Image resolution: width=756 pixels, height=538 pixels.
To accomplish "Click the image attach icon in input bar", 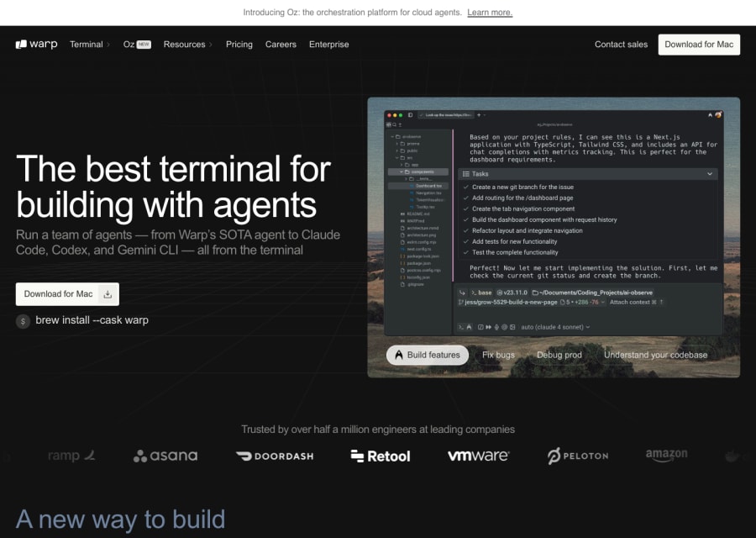I will (x=512, y=327).
